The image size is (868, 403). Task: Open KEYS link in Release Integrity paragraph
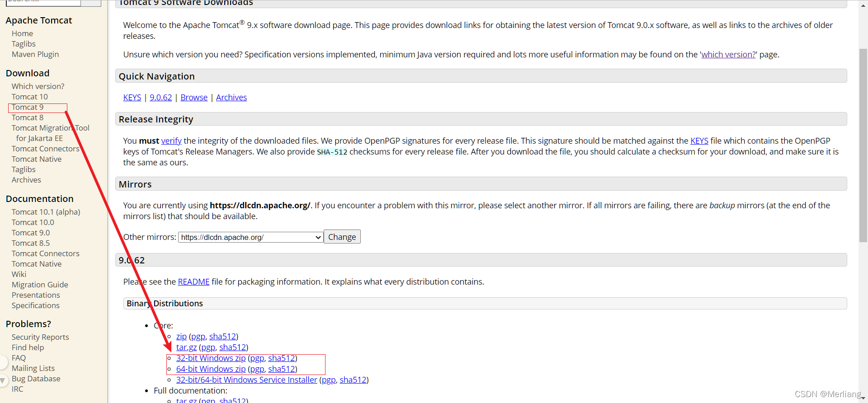pos(699,141)
